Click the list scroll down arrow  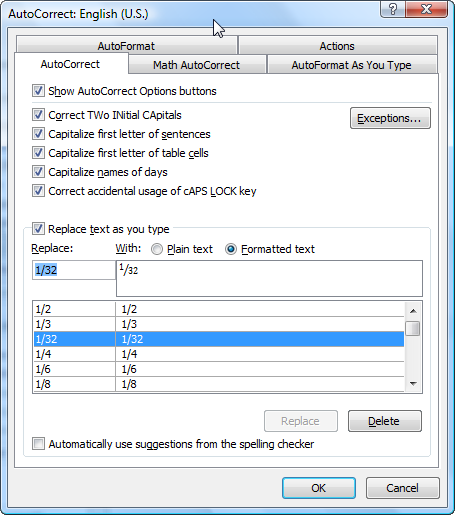pos(413,384)
